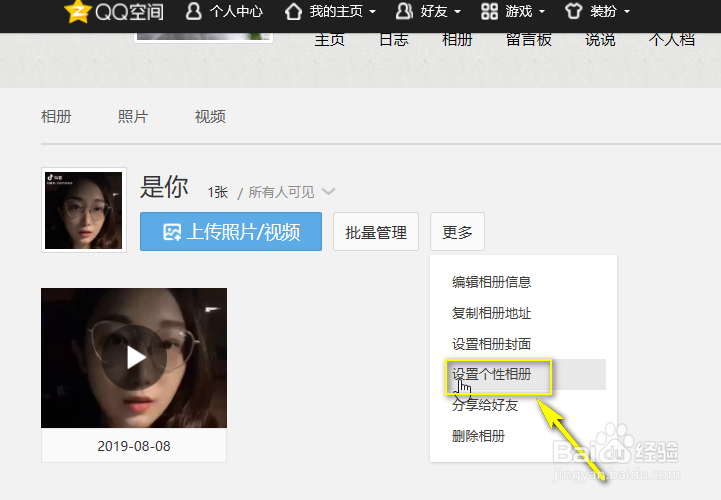
Task: Open the 个人档 navigation tab
Action: [x=671, y=40]
